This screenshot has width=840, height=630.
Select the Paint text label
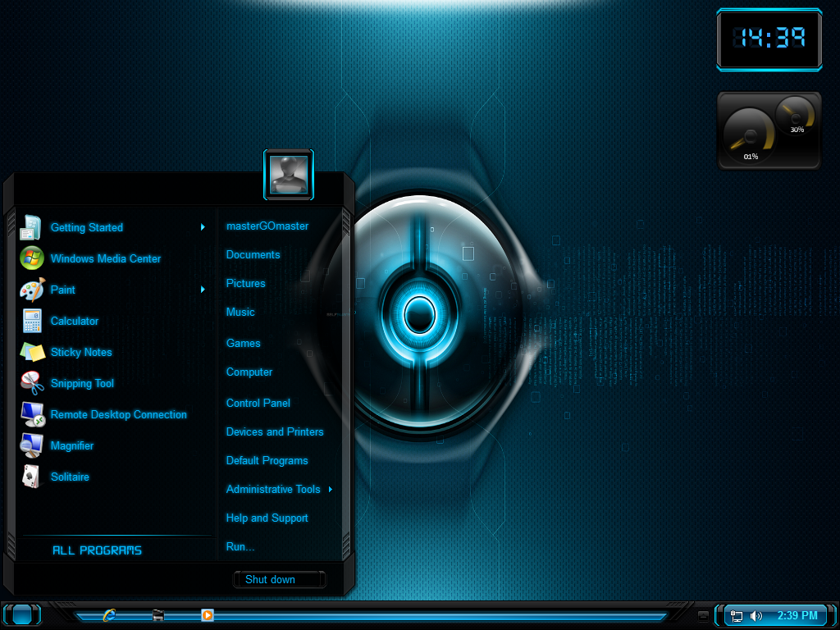tap(62, 290)
